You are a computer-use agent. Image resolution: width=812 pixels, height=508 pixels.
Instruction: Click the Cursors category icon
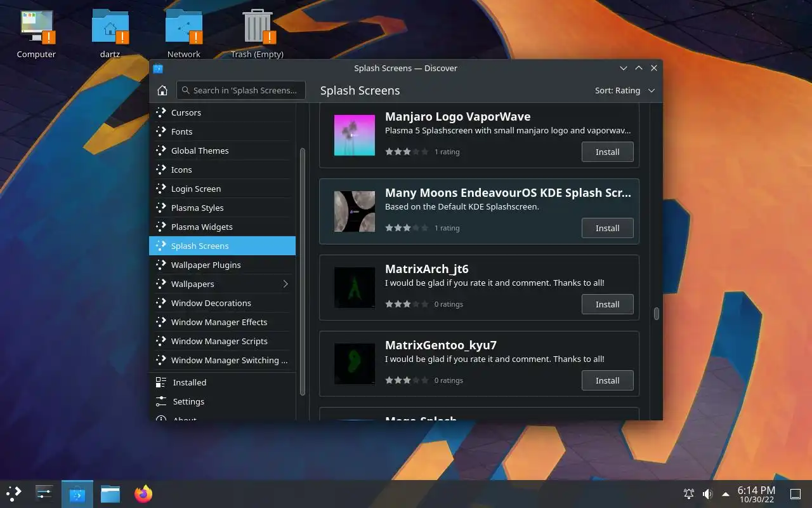coord(160,112)
